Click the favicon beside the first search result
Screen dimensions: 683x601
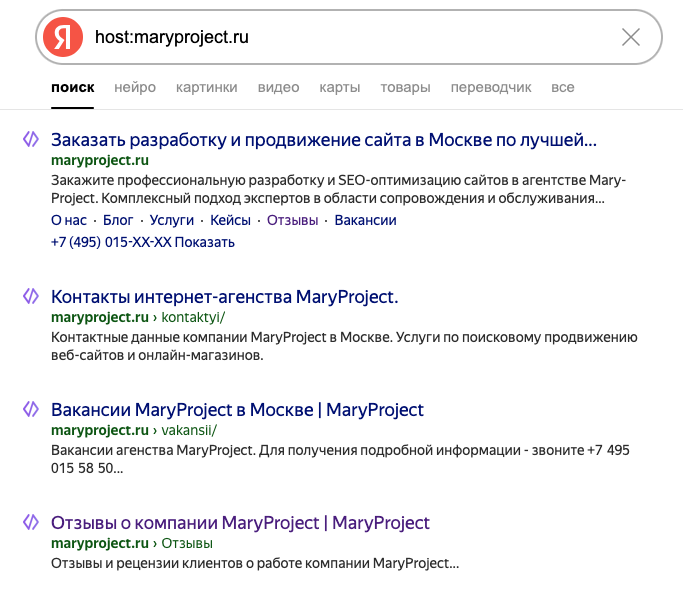tap(30, 139)
